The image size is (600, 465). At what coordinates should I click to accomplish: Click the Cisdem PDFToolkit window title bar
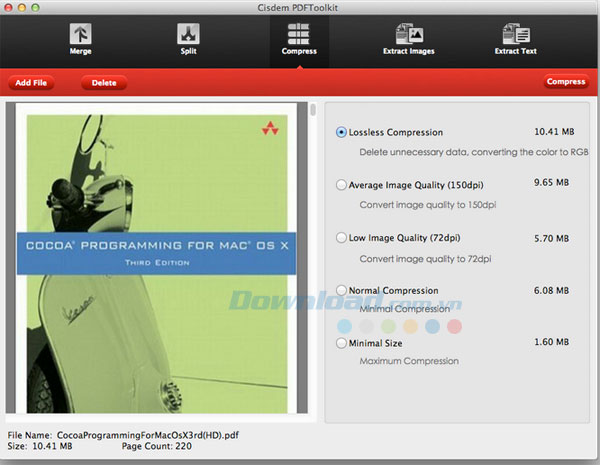(299, 7)
